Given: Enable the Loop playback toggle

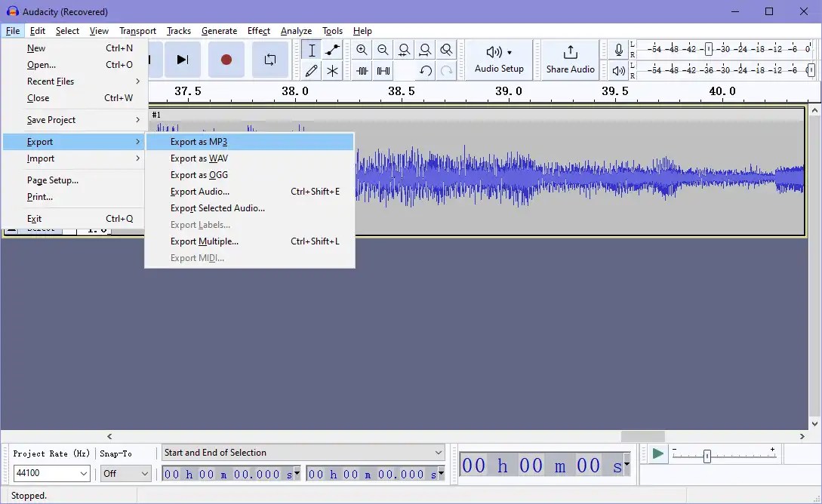Looking at the screenshot, I should [270, 60].
